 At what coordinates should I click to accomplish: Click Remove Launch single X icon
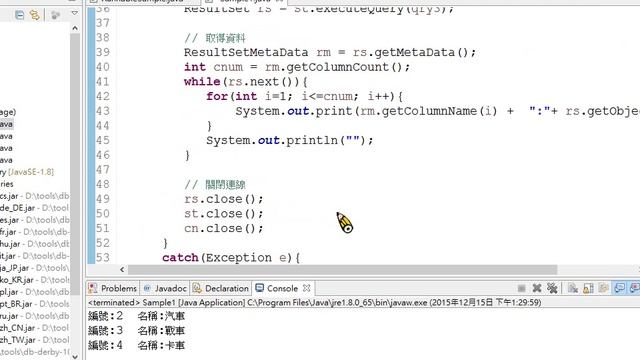(537, 288)
